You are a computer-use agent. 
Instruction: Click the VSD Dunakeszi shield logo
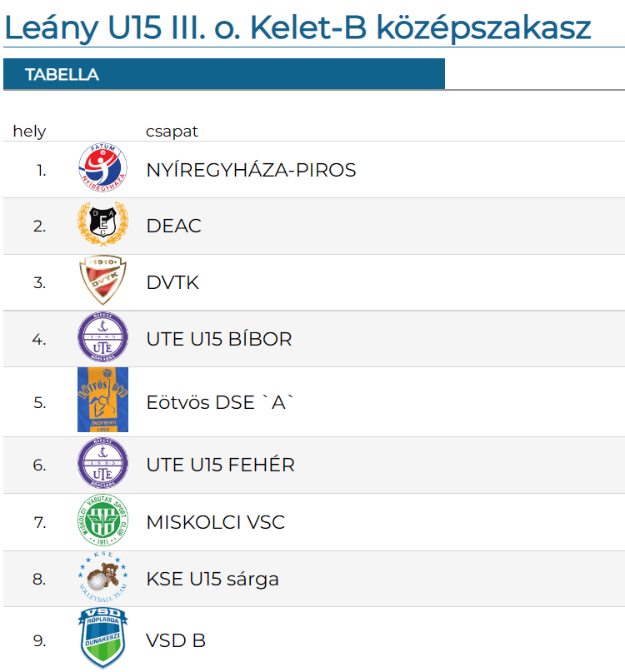(102, 638)
